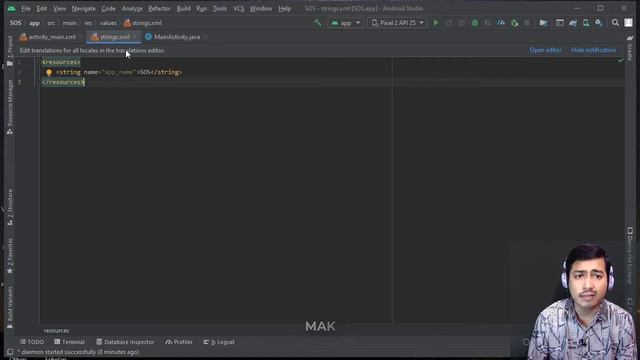The height and width of the screenshot is (360, 640).
Task: Click the Apply Changes and Restart Activity icon
Action: tap(449, 23)
